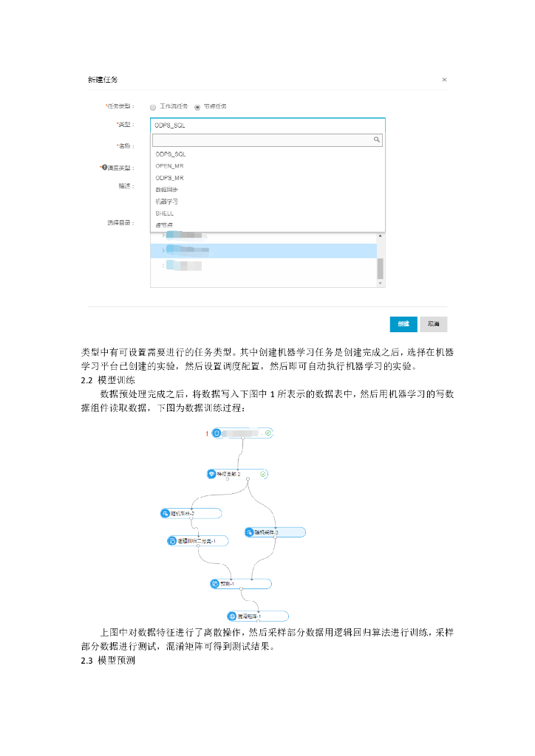Click the output port under 逻辑回归二分类-1

click(198, 546)
